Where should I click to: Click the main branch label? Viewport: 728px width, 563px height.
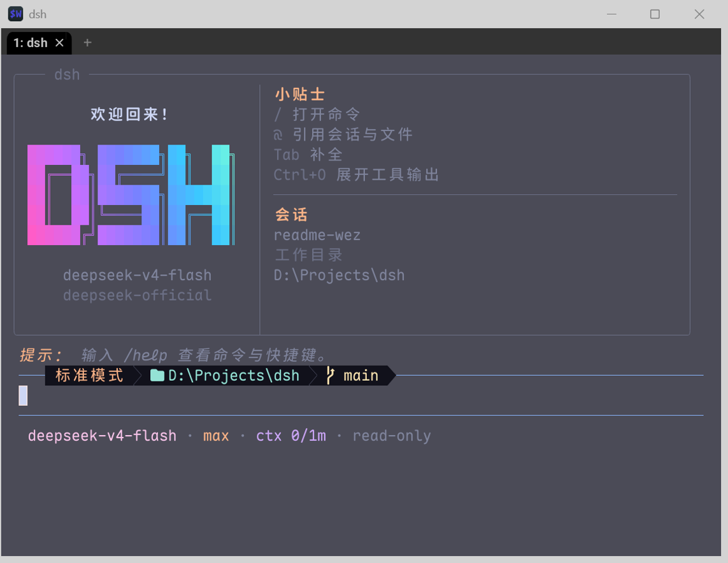coord(360,376)
